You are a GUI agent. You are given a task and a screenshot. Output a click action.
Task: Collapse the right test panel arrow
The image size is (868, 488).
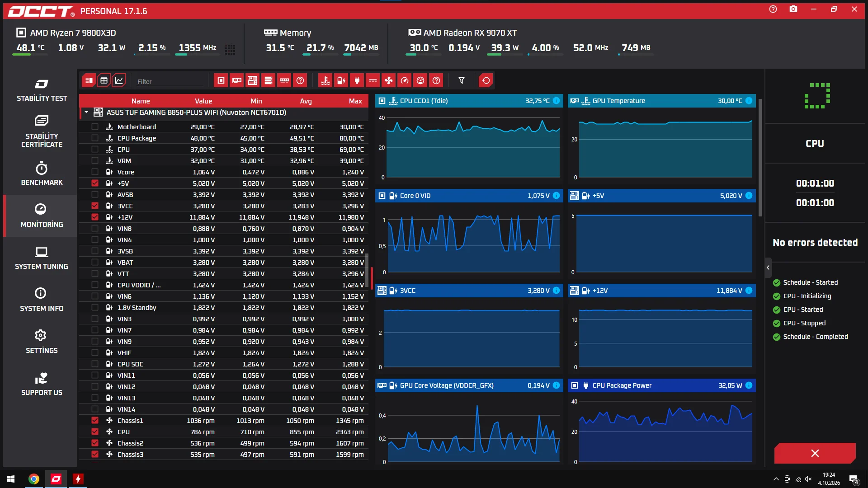point(768,268)
